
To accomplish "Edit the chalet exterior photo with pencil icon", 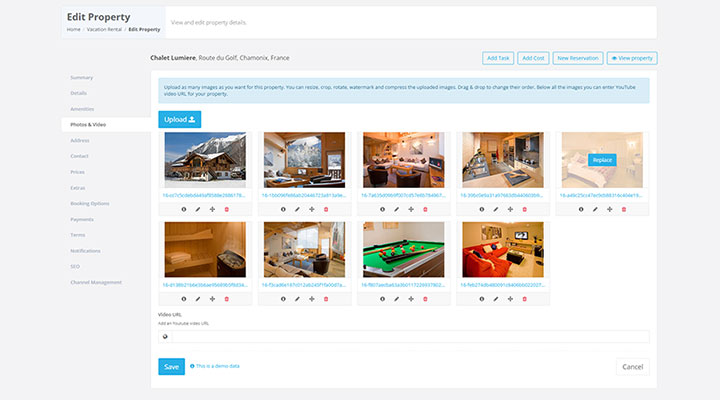I will (x=197, y=209).
